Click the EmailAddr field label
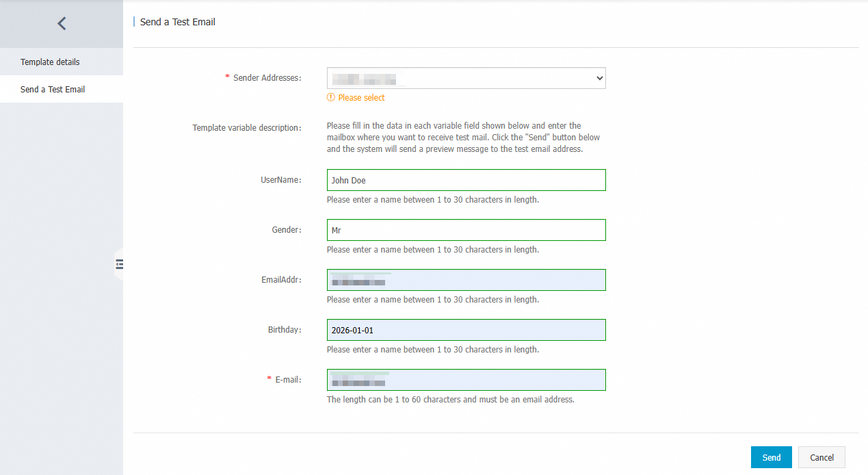 pos(281,280)
